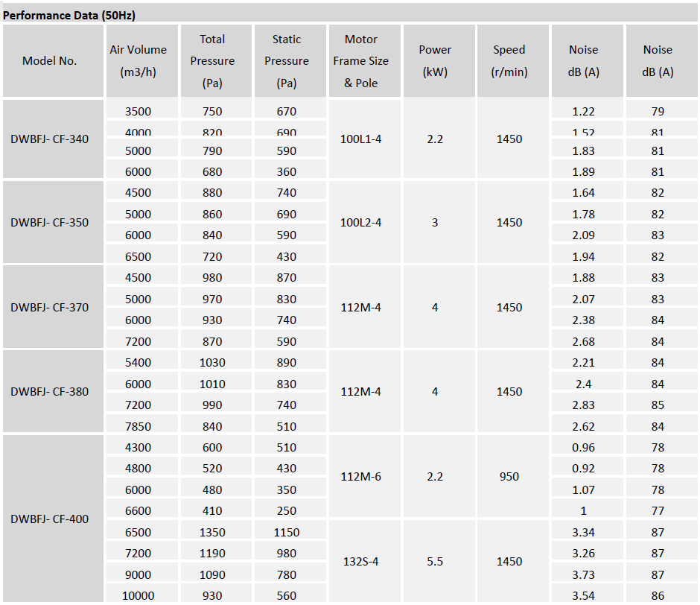Click the Performance Data (50Hz) title

(69, 15)
